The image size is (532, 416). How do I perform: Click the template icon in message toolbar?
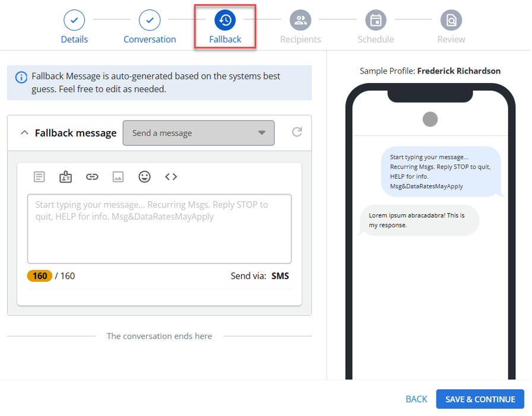point(39,177)
